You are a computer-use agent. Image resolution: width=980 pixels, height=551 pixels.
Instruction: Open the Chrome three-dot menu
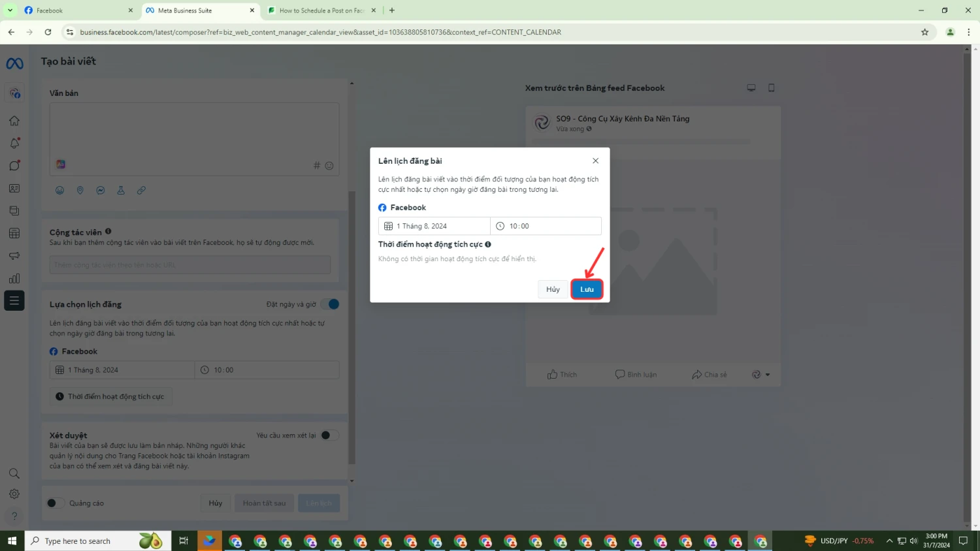[x=969, y=32]
